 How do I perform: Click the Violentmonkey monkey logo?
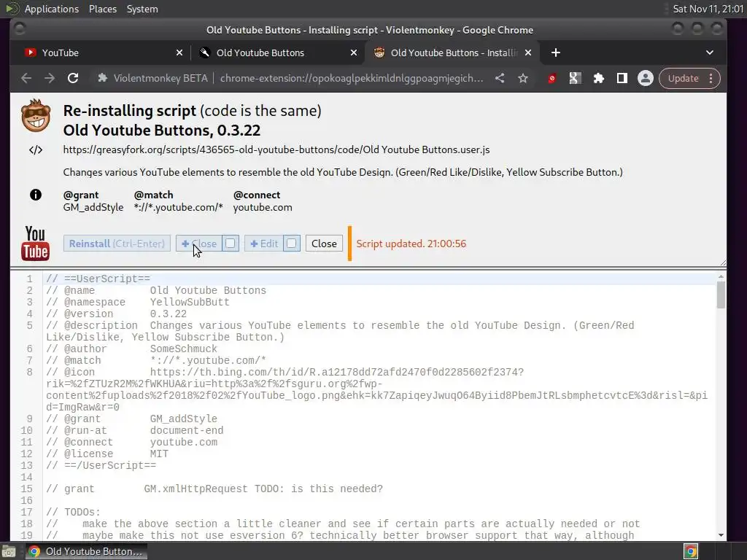point(36,116)
